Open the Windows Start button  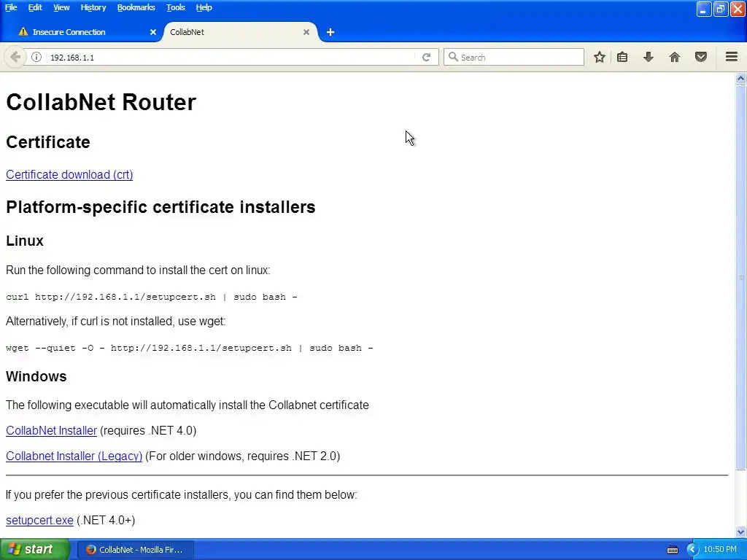point(34,550)
